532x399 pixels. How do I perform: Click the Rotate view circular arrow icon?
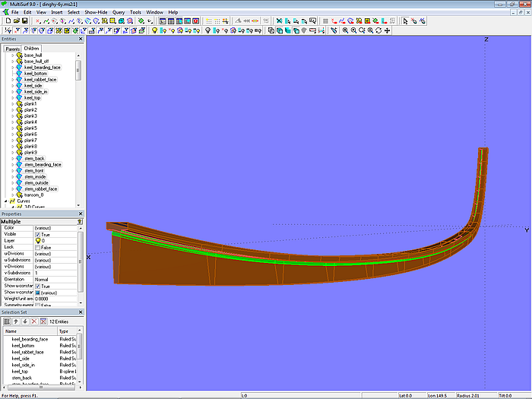point(379,30)
